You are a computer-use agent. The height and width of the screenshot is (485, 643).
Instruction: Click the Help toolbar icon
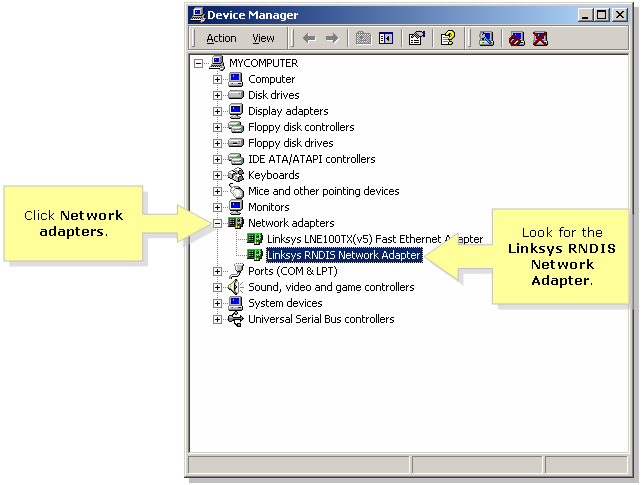[448, 39]
